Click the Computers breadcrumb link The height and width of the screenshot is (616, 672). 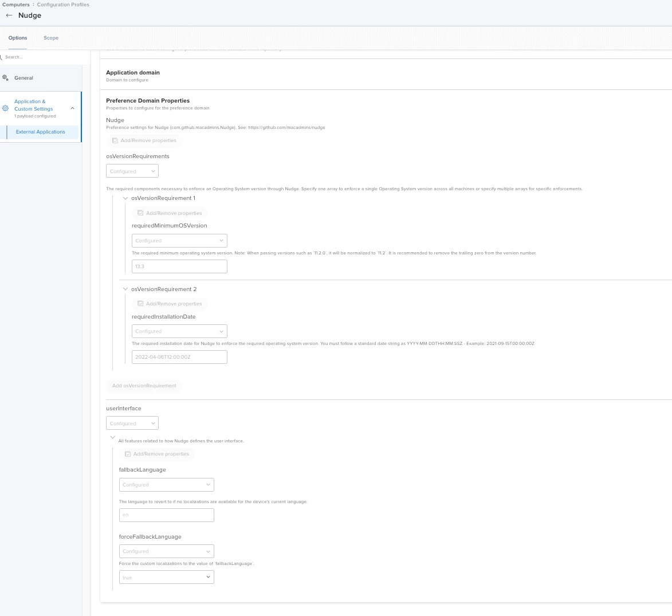[x=16, y=5]
